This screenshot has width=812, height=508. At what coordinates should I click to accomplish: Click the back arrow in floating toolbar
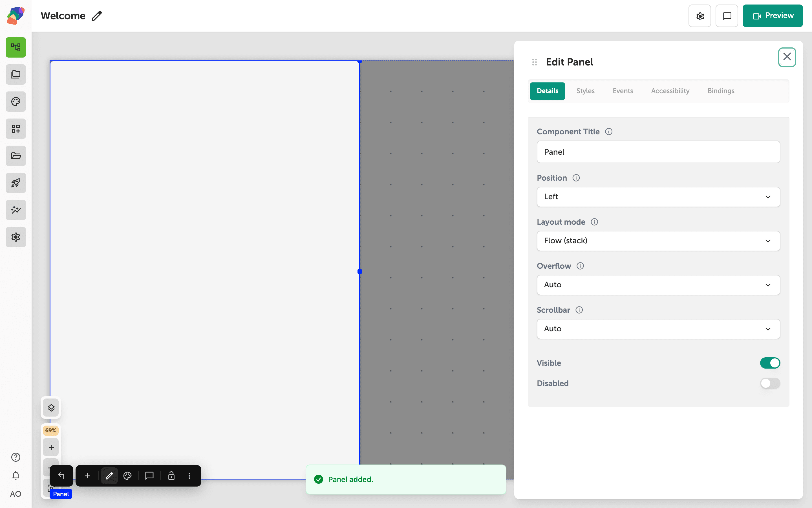tap(61, 476)
